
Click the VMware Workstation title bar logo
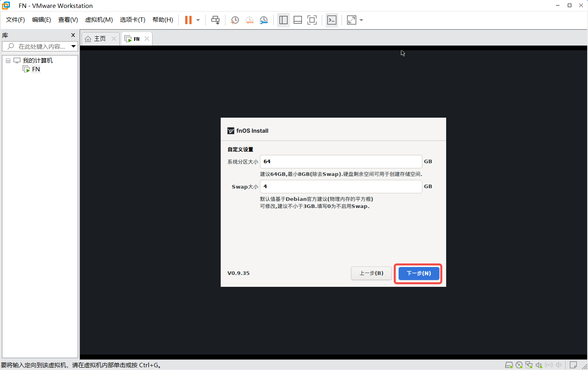[6, 6]
